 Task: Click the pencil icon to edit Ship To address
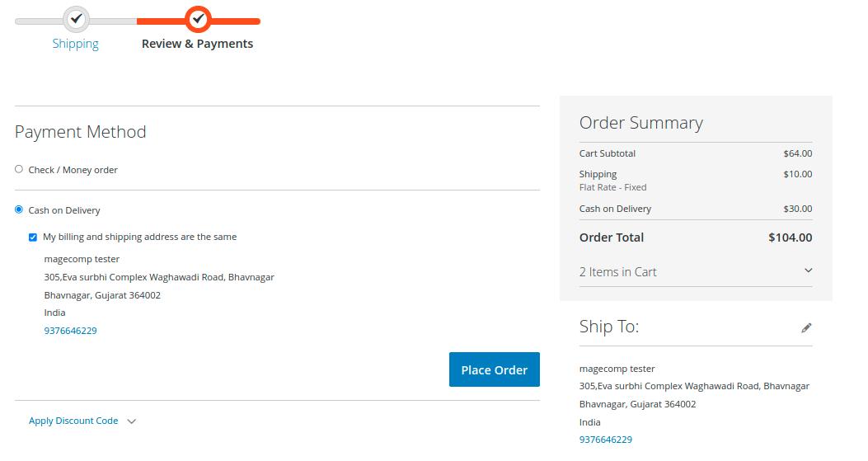[806, 327]
